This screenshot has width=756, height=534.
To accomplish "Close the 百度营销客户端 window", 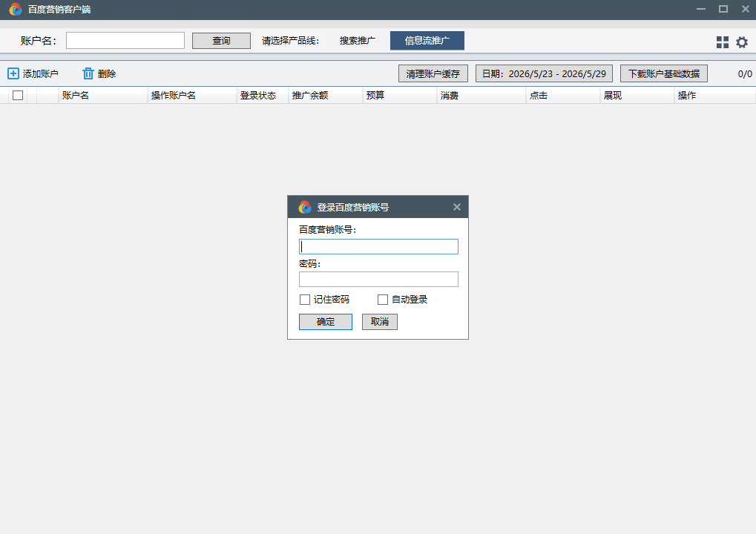I will pyautogui.click(x=746, y=9).
